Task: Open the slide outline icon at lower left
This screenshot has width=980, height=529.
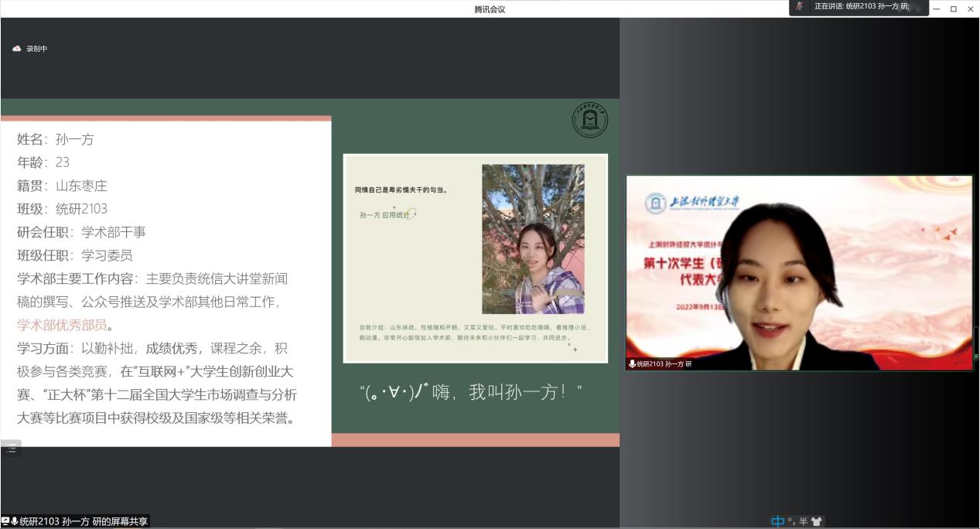Action: pyautogui.click(x=11, y=449)
